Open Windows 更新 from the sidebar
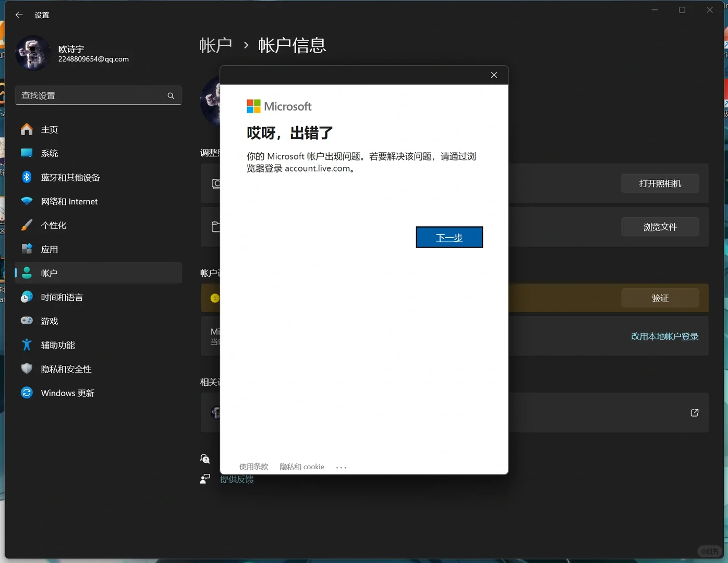The width and height of the screenshot is (728, 563). [x=27, y=393]
